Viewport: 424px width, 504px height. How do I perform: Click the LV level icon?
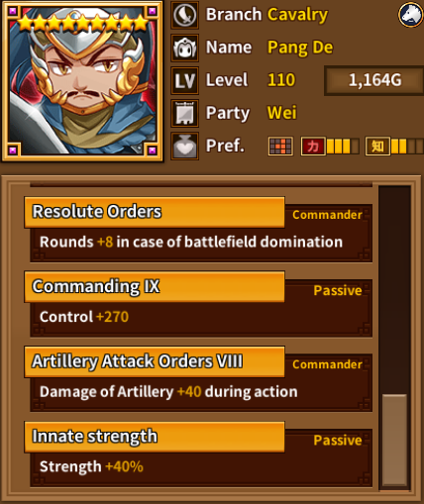click(x=184, y=80)
